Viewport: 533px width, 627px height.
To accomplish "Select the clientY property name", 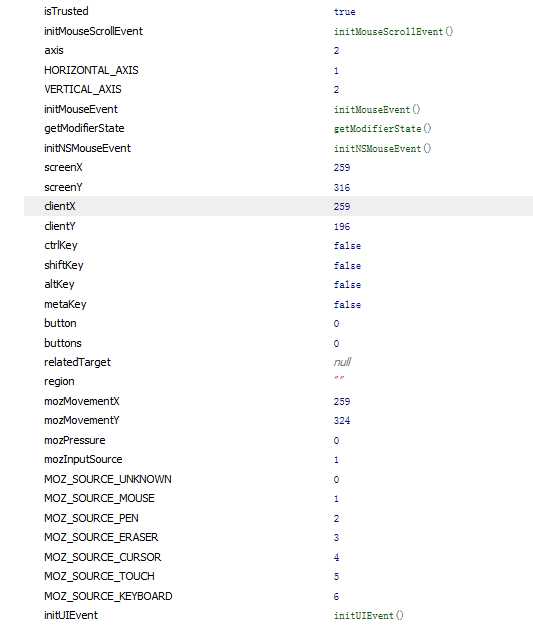I will click(60, 226).
